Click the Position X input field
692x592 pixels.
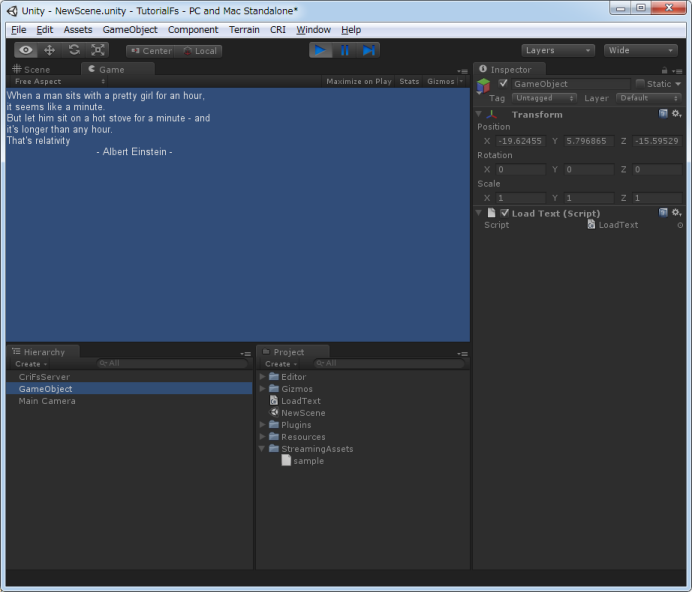point(520,141)
